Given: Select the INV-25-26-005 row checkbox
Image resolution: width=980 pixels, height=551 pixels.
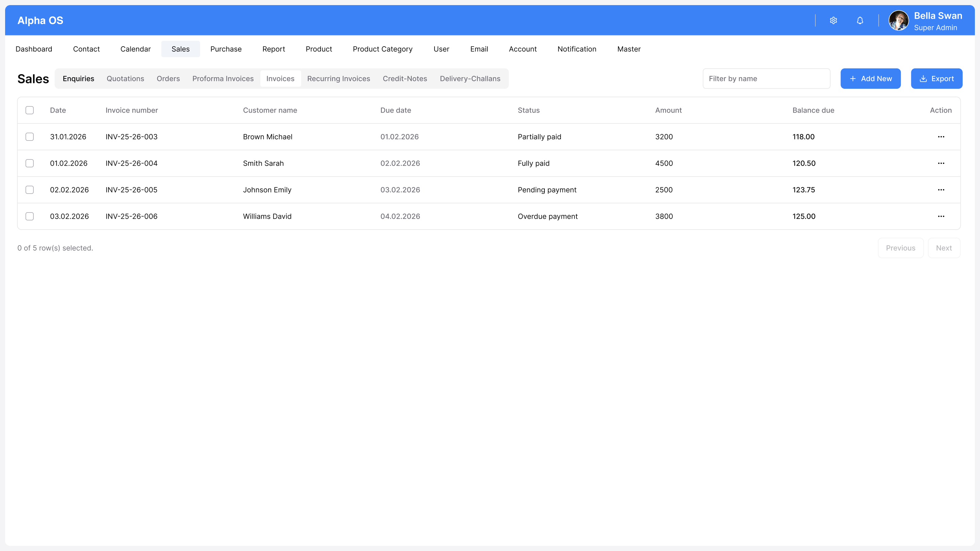Looking at the screenshot, I should pyautogui.click(x=30, y=190).
